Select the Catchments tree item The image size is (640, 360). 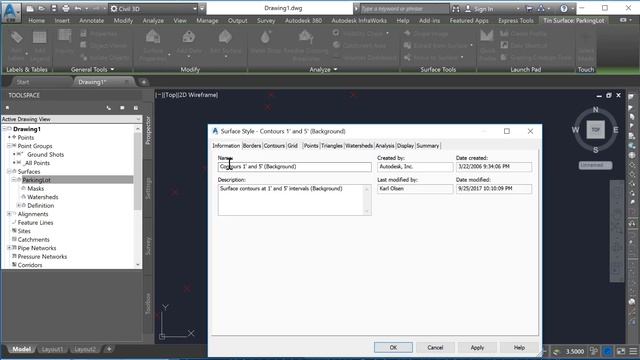[x=33, y=240]
